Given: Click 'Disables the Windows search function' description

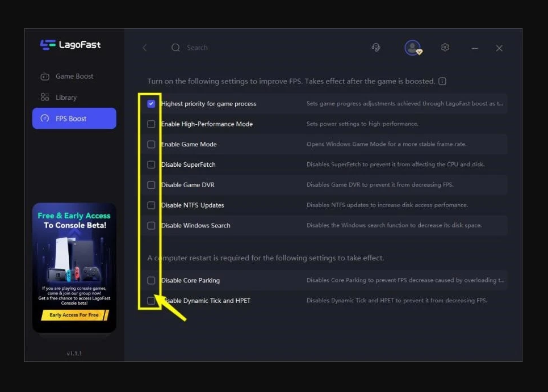Looking at the screenshot, I should pyautogui.click(x=394, y=225).
